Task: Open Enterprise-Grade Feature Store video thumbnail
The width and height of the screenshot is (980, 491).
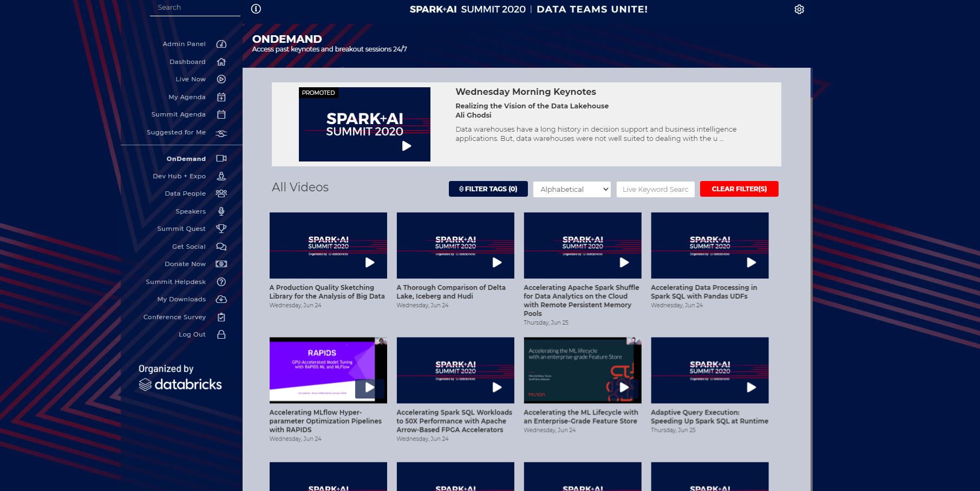Action: (583, 370)
